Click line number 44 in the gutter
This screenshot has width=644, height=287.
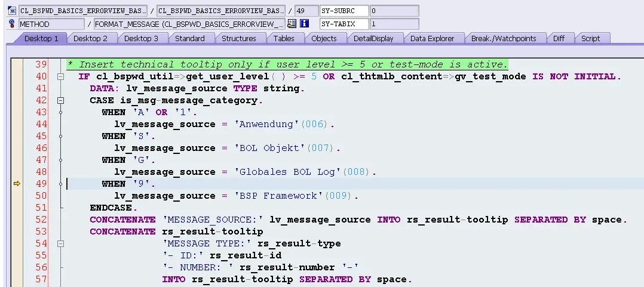[41, 124]
